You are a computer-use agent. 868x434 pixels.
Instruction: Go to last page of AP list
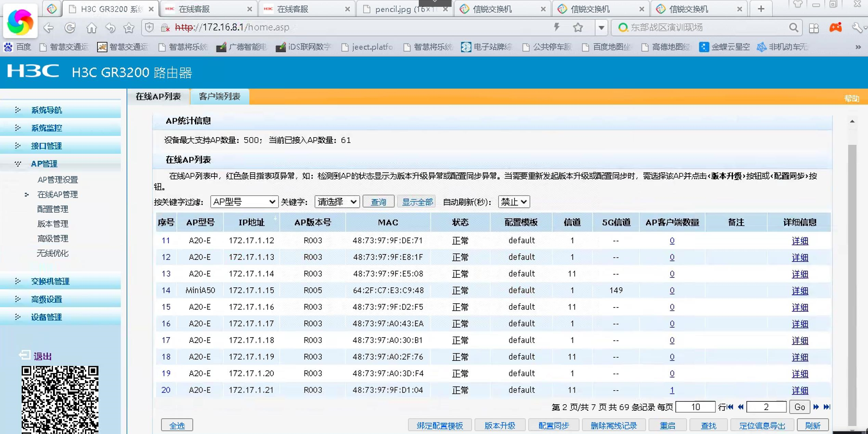coord(827,407)
